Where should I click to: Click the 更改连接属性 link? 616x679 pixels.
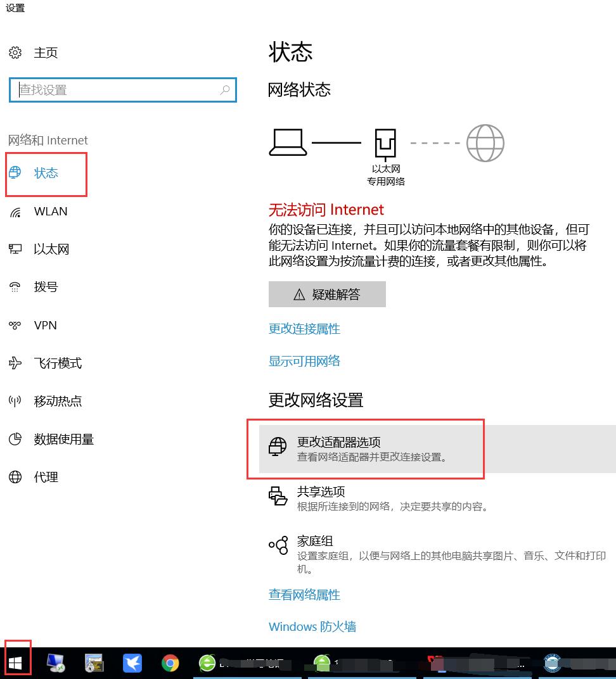click(x=304, y=329)
